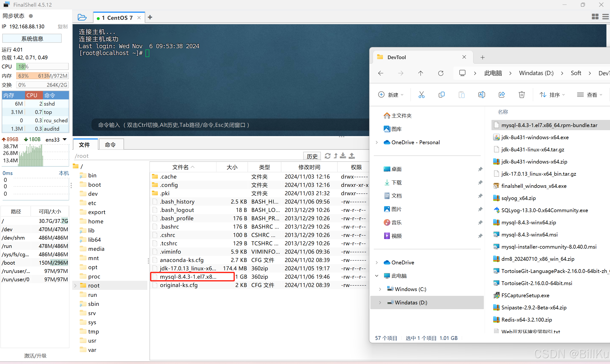Add a new FinalShell session tab
This screenshot has height=364, width=610.
coord(150,17)
